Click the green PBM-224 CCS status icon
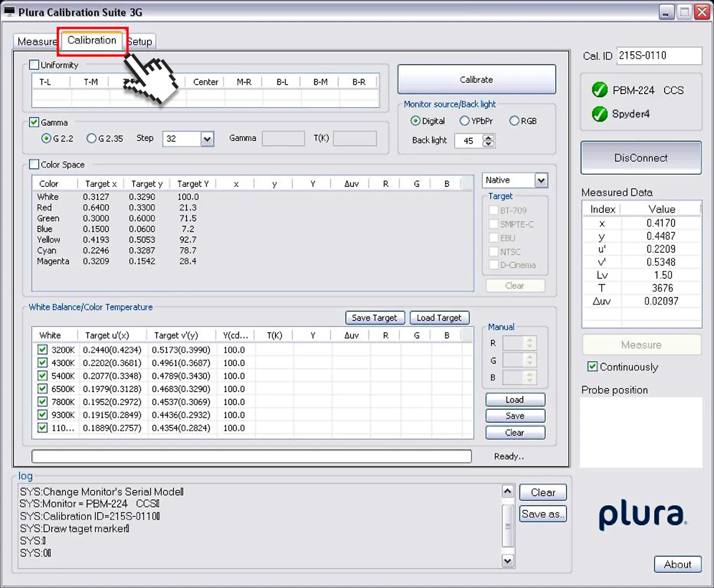The width and height of the screenshot is (714, 588). pos(599,90)
